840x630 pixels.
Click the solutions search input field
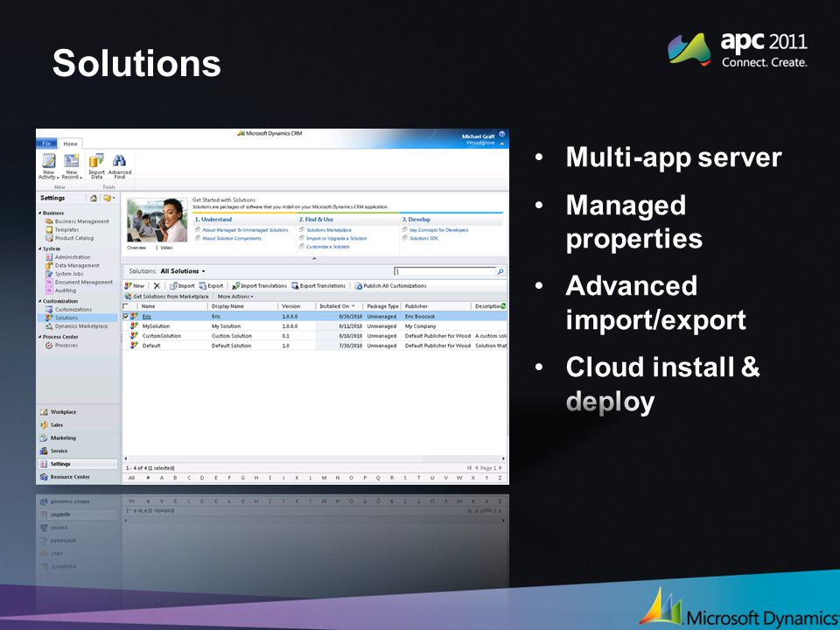coord(444,271)
